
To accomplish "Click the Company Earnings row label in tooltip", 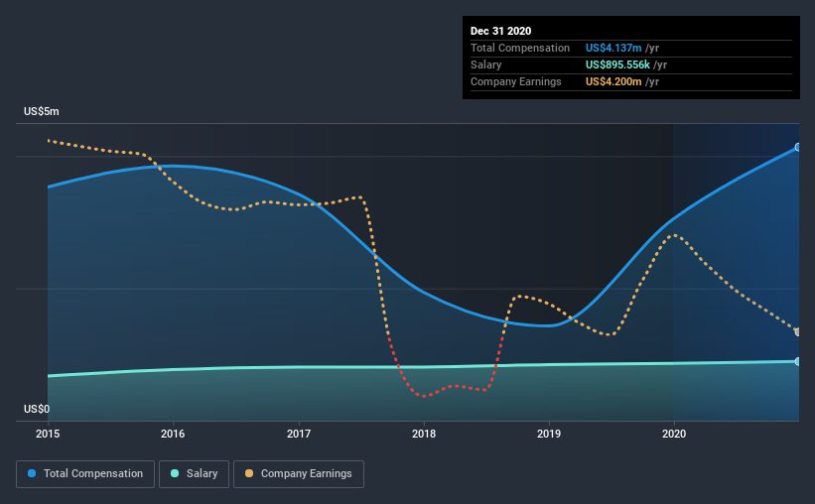I will 515,81.
